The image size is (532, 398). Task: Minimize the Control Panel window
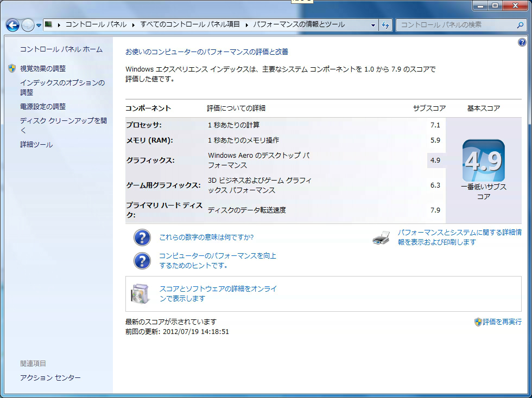(x=480, y=5)
